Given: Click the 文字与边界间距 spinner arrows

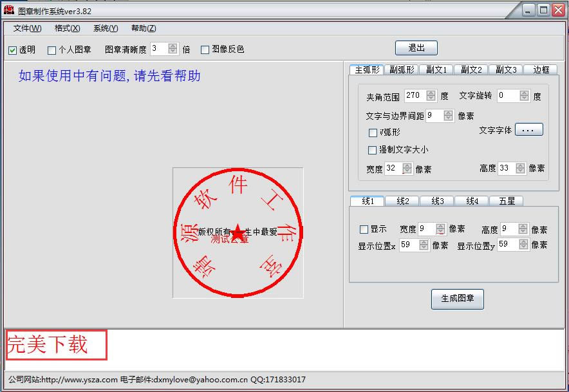Looking at the screenshot, I should tap(449, 115).
